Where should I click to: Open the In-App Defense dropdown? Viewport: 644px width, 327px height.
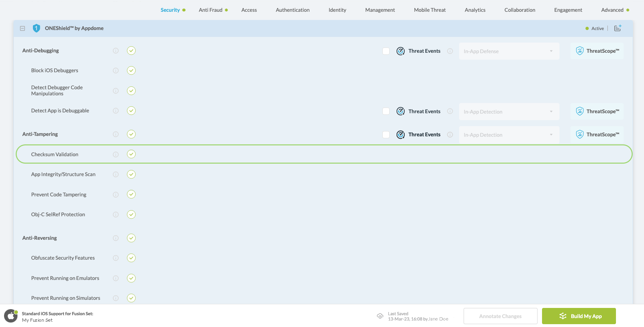[509, 51]
